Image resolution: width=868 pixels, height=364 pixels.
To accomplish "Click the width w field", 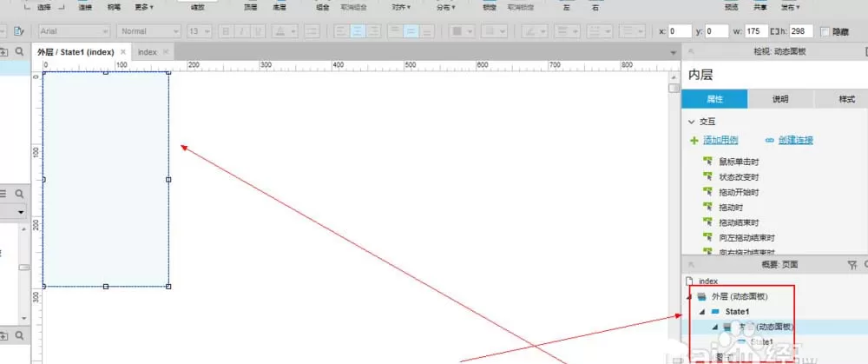I will click(x=756, y=31).
